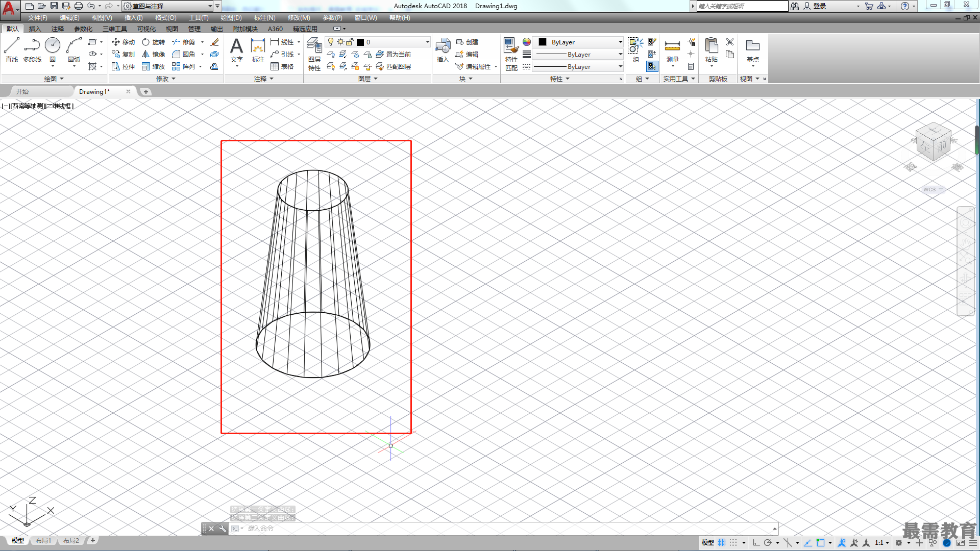Click the Erase tool icon
The height and width of the screenshot is (551, 980).
215,42
